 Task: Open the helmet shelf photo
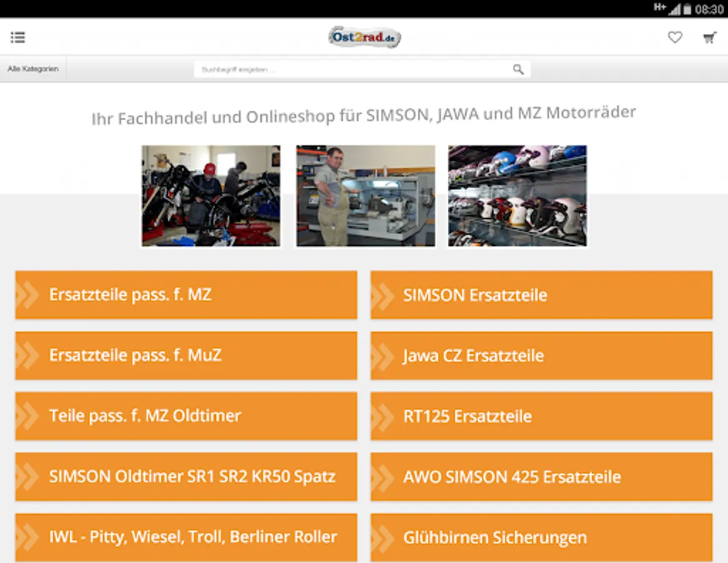[x=517, y=196]
